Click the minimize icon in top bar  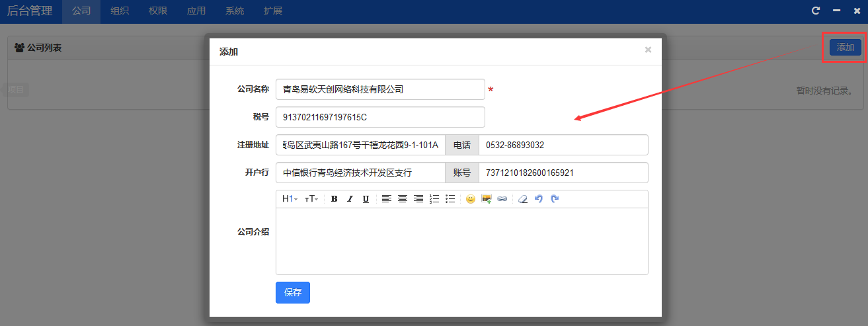coord(836,11)
